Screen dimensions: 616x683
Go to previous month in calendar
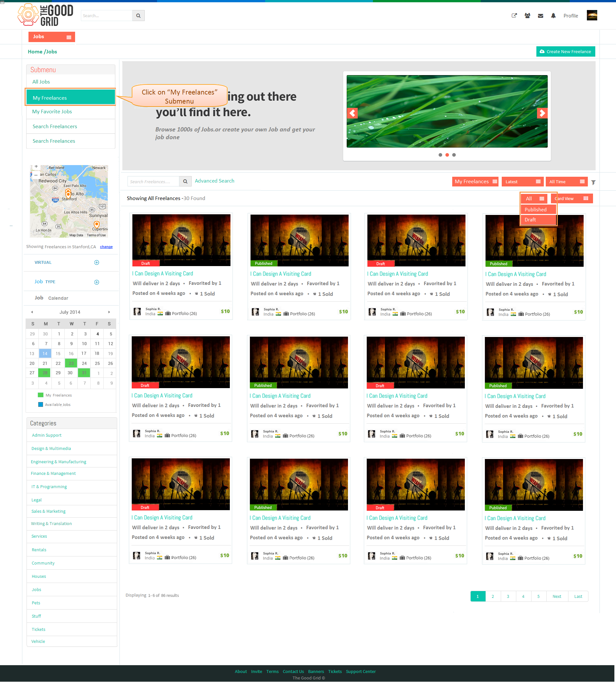point(32,312)
